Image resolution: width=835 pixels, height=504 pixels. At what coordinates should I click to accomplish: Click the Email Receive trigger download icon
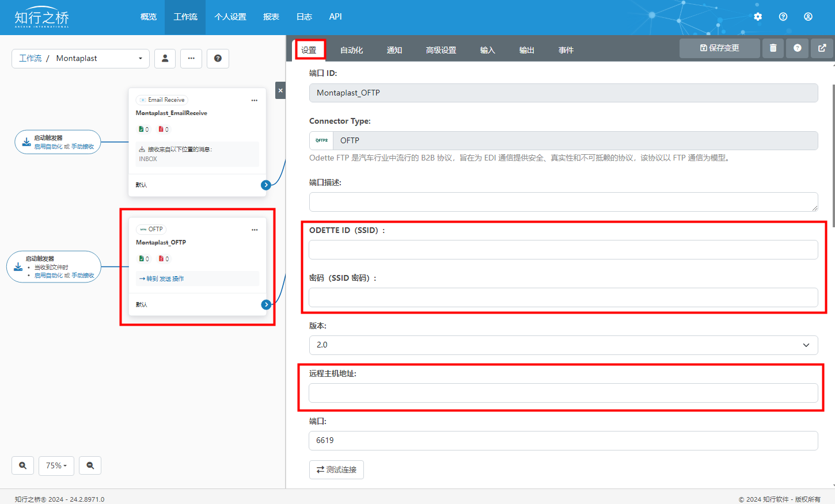26,142
